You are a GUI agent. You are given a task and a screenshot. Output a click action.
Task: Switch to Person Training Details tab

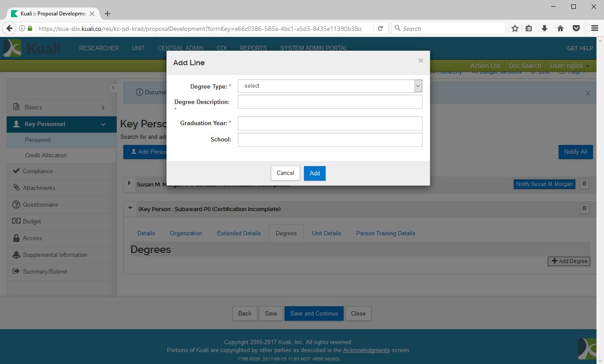[x=385, y=233]
